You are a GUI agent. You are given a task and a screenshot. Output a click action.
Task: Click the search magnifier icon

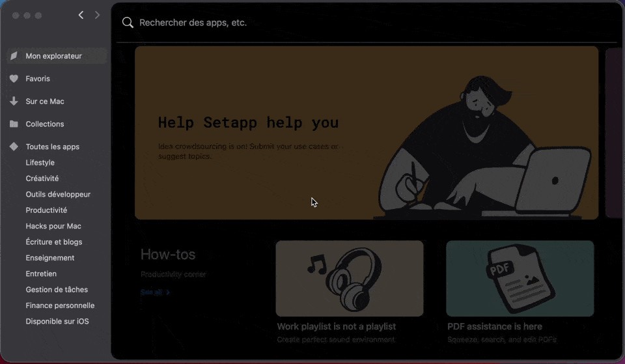click(x=128, y=23)
